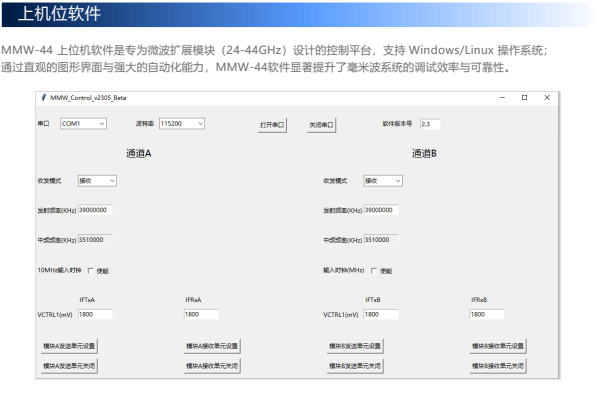Click Channel B 发射频率 field 39000000
This screenshot has width=602, height=394.
point(381,210)
